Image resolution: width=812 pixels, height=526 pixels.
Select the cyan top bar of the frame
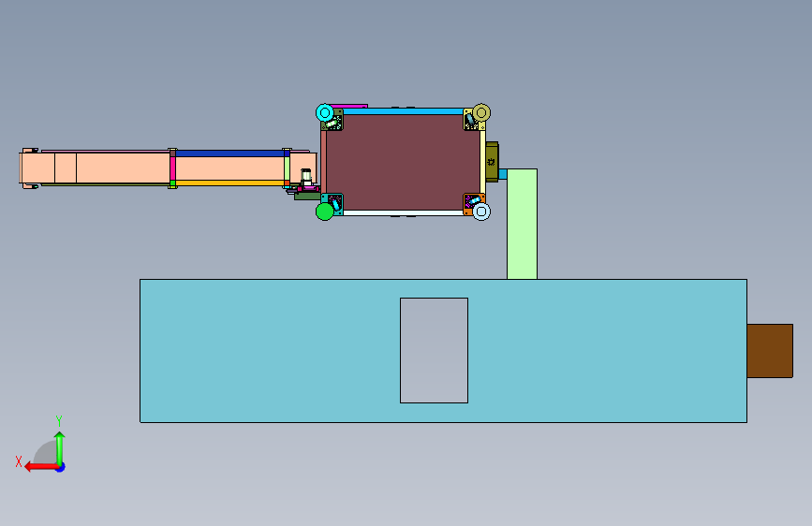[x=403, y=111]
